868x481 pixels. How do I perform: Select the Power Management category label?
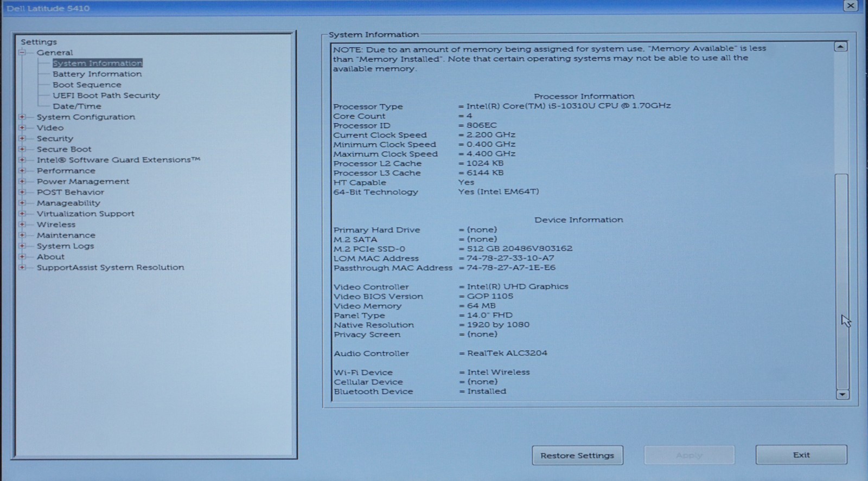click(83, 182)
